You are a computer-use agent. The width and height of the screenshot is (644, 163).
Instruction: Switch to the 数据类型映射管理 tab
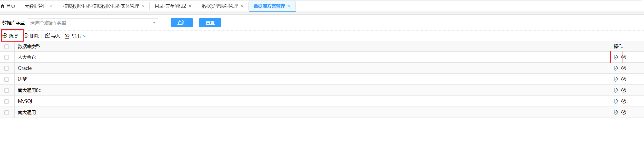220,6
